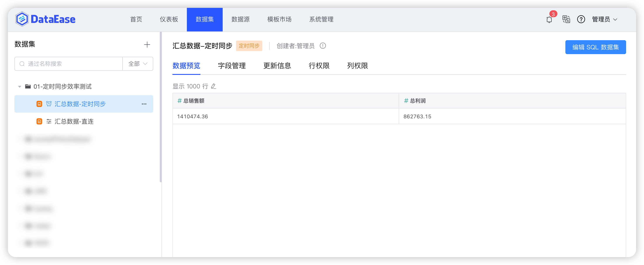Viewport: 644px width, 265px height.
Task: Focus the 通过名称搜索 search field
Action: 69,64
